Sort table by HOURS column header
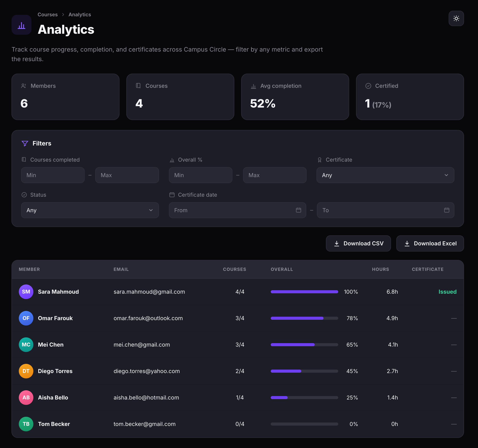Image resolution: width=478 pixels, height=448 pixels. pyautogui.click(x=380, y=269)
